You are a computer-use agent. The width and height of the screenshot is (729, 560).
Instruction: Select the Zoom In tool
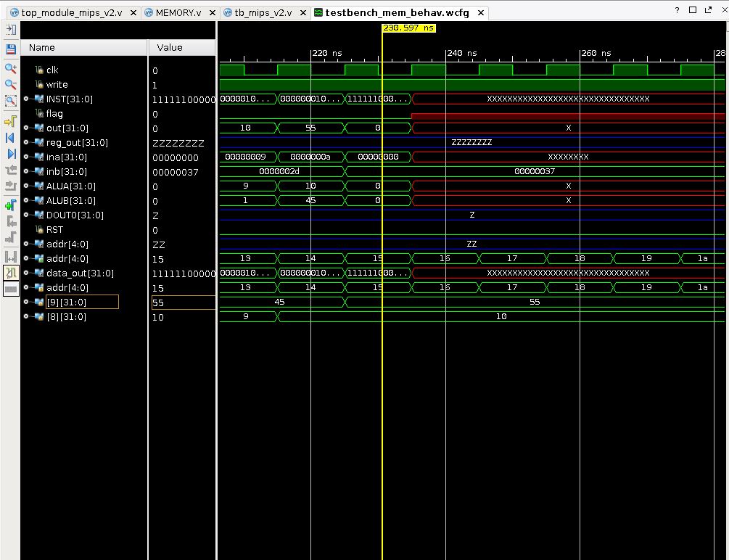tap(12, 69)
